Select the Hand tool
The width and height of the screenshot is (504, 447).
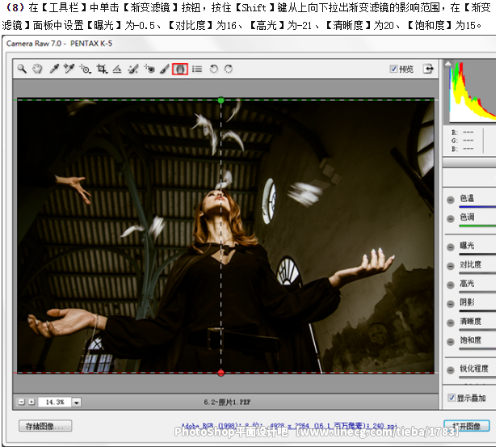click(37, 69)
